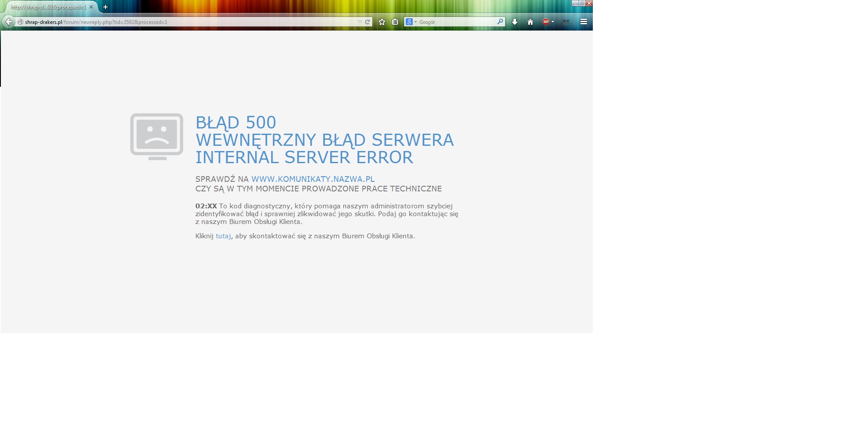This screenshot has height=434, width=868.
Task: Reload the page with the refresh icon
Action: click(x=368, y=22)
